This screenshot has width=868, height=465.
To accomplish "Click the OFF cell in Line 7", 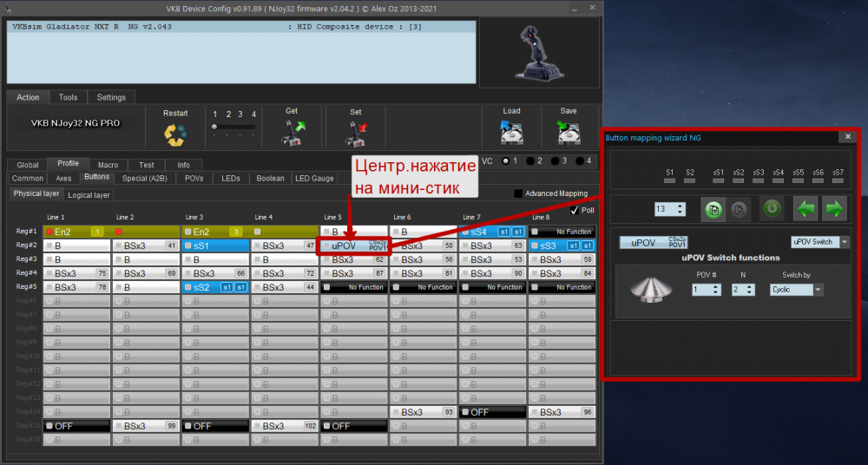I will click(x=493, y=412).
